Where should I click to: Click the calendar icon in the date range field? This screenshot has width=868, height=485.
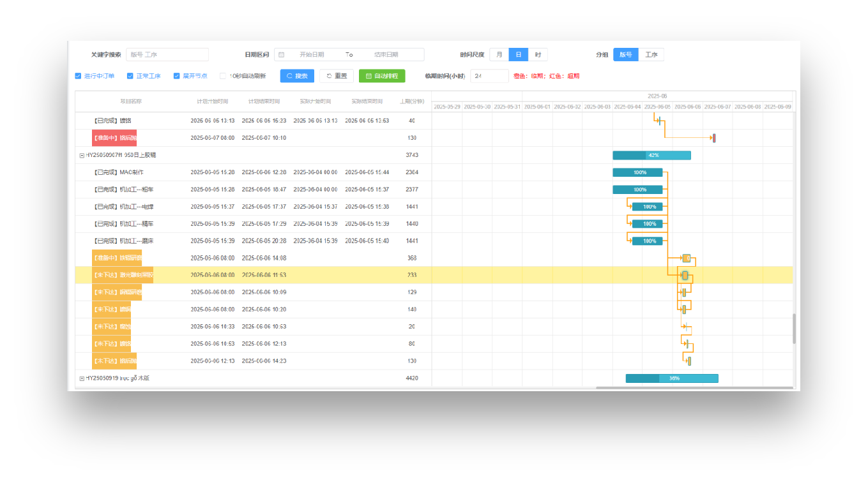(282, 55)
